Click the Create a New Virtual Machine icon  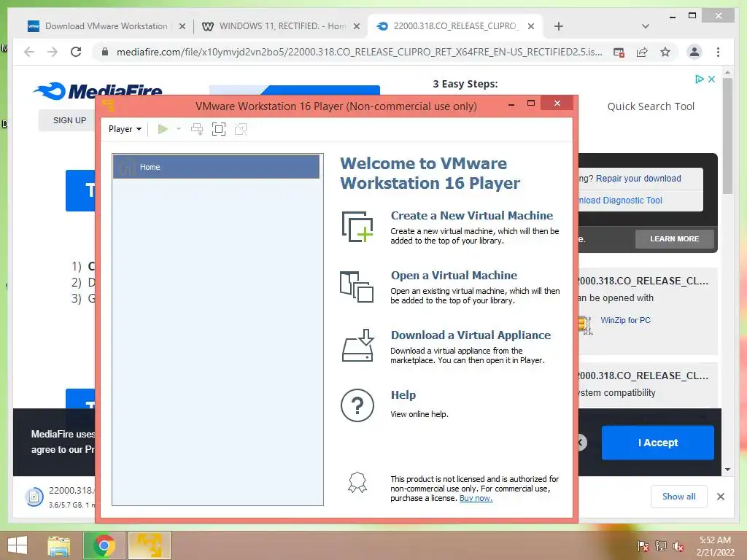(357, 227)
